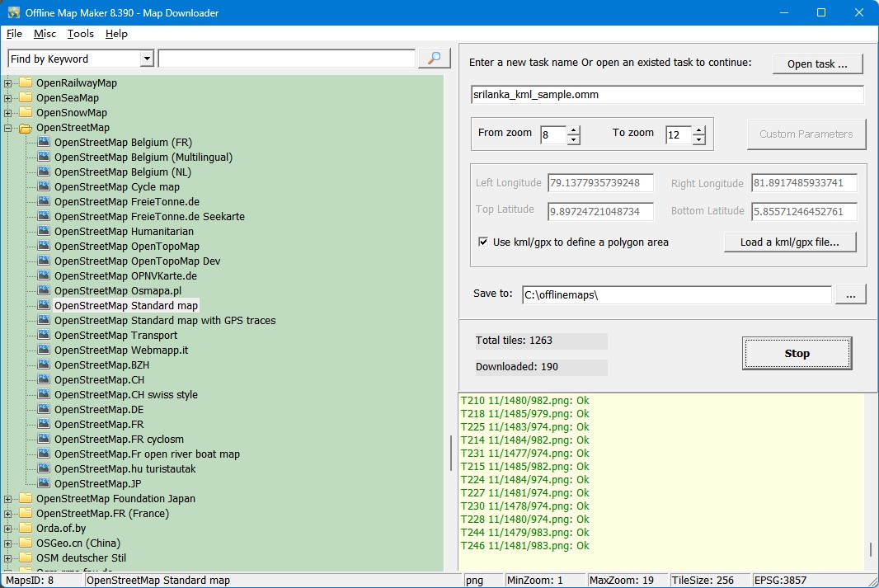Select OpenStreetMap.CH tree row
Screen dimensions: 879x588
[99, 379]
